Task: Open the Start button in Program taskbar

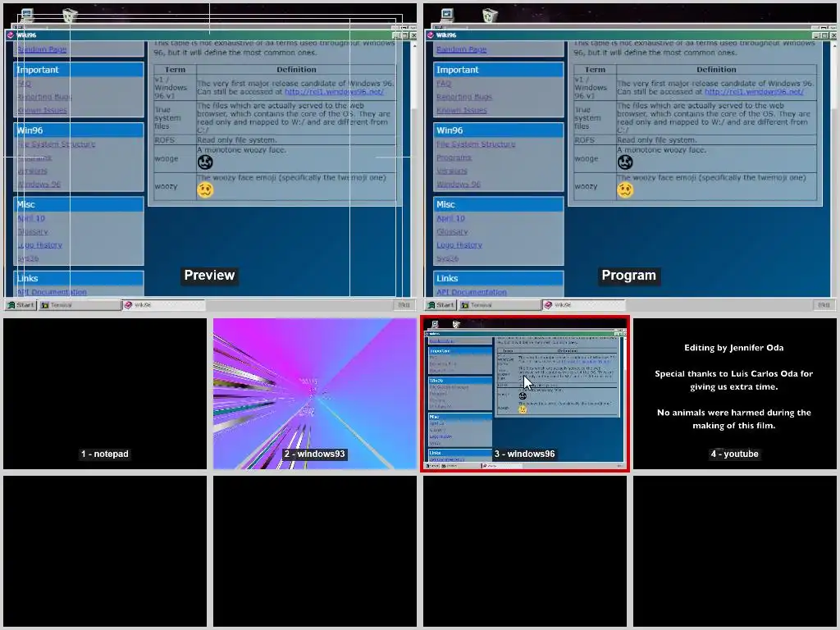Action: click(441, 305)
